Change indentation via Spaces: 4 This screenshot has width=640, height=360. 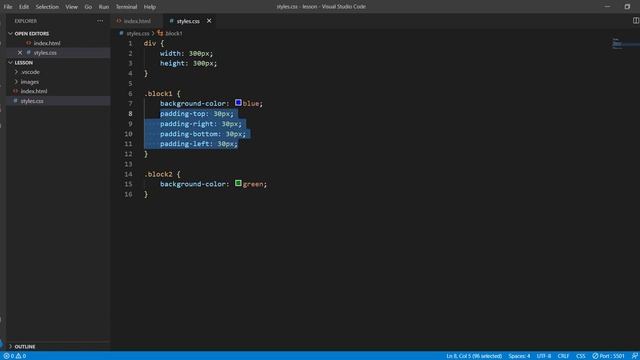pos(519,356)
